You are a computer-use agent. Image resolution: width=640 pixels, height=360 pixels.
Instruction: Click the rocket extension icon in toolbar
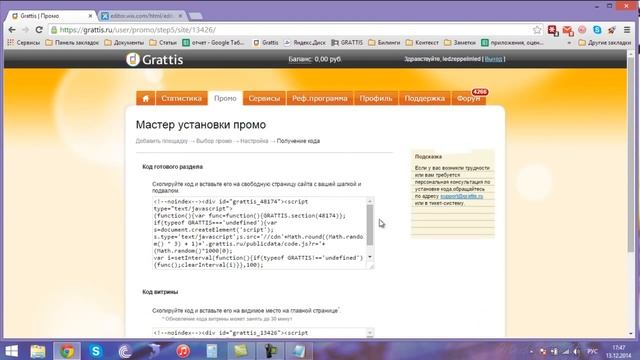611,30
